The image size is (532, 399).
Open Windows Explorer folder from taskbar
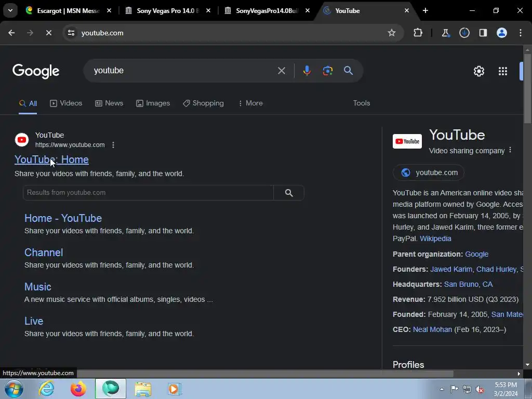coord(143,389)
